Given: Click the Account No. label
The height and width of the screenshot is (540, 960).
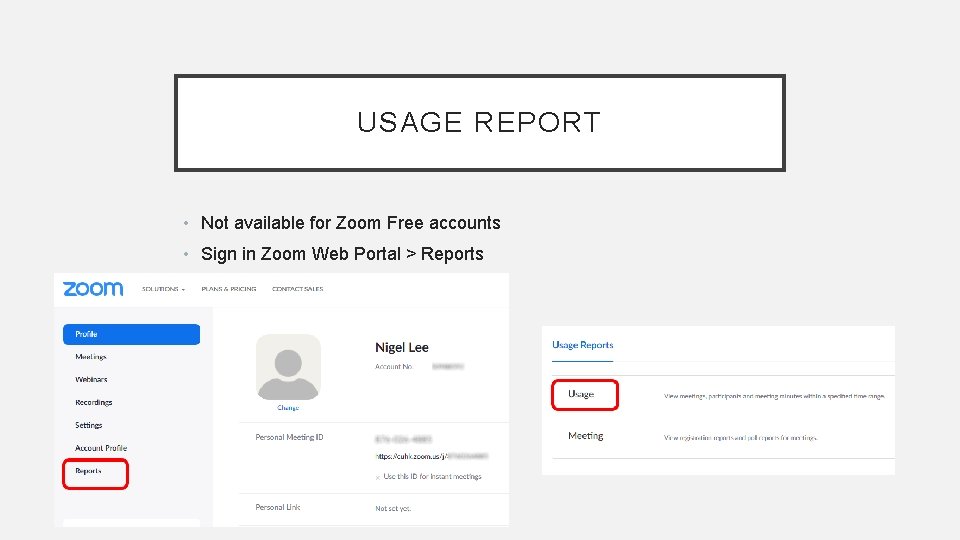Looking at the screenshot, I should pyautogui.click(x=394, y=367).
